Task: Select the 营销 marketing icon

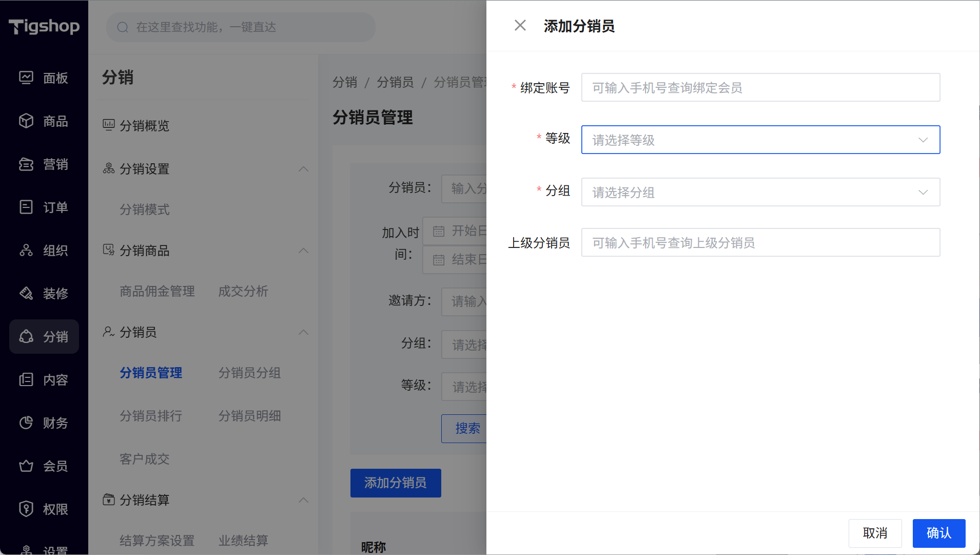Action: 26,164
